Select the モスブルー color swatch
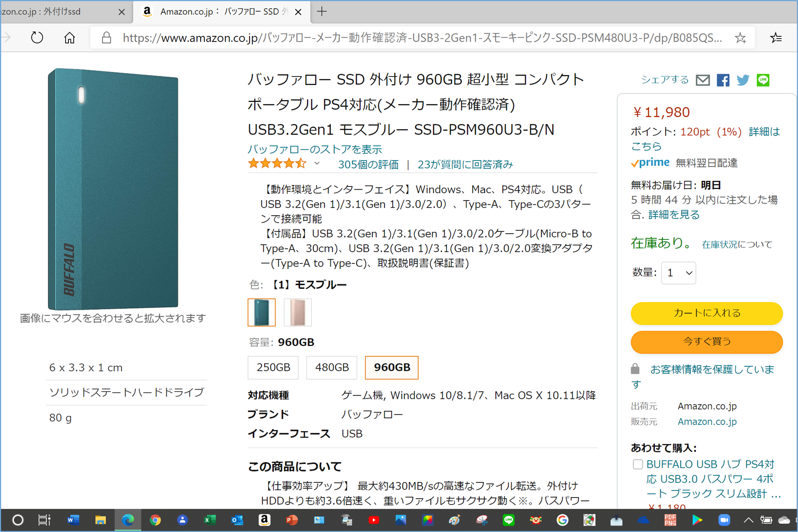 [x=261, y=312]
